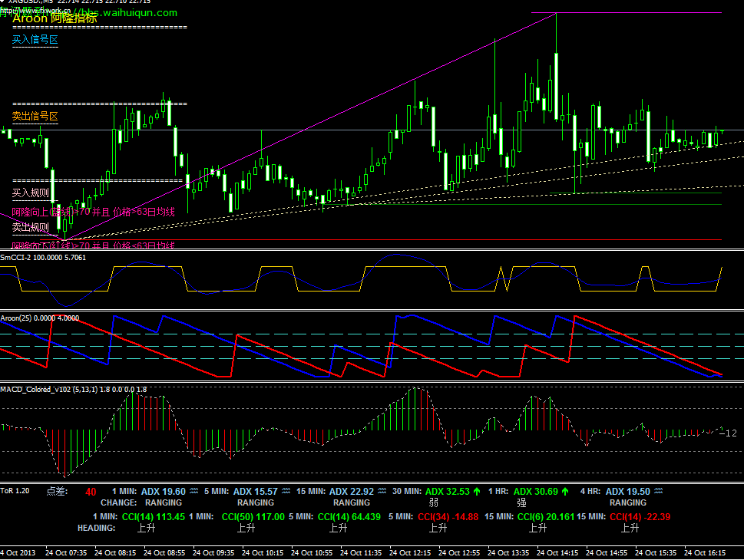Screen dimensions: 744x560
Task: Click the '强' status under ADX 30.69
Action: pyautogui.click(x=521, y=502)
